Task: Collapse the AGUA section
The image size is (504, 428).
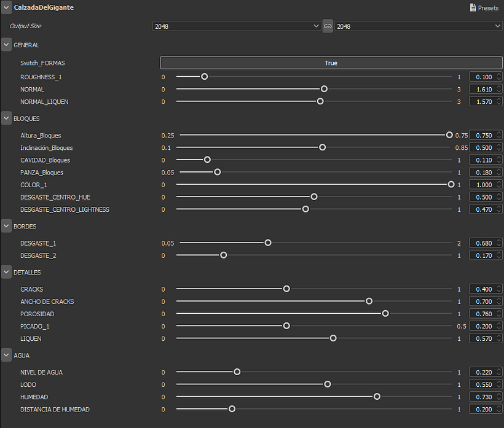Action: [x=6, y=356]
